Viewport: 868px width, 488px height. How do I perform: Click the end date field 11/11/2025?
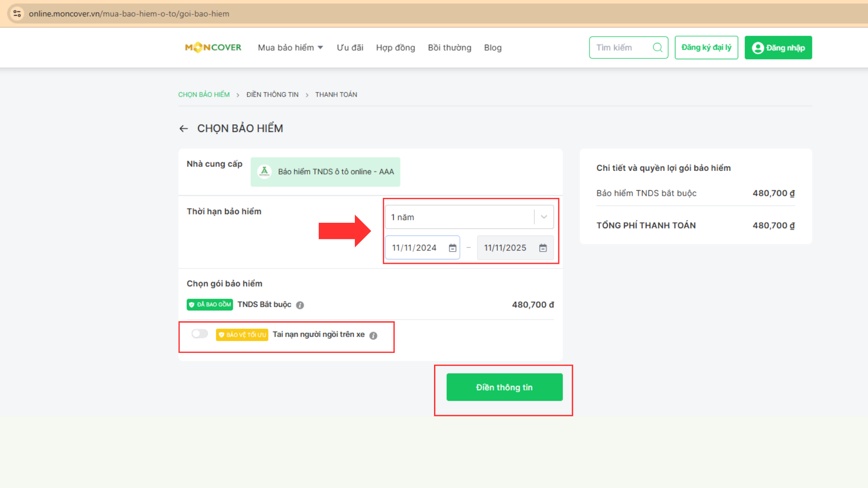coord(515,248)
